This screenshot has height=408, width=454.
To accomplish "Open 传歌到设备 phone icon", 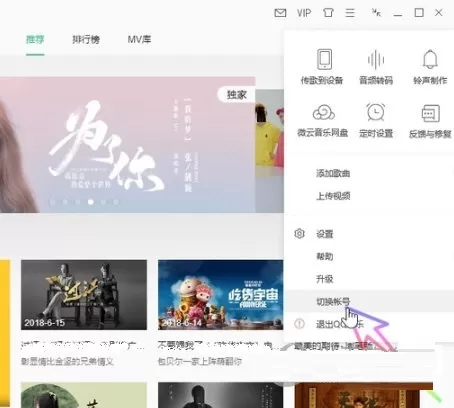I will coord(324,59).
